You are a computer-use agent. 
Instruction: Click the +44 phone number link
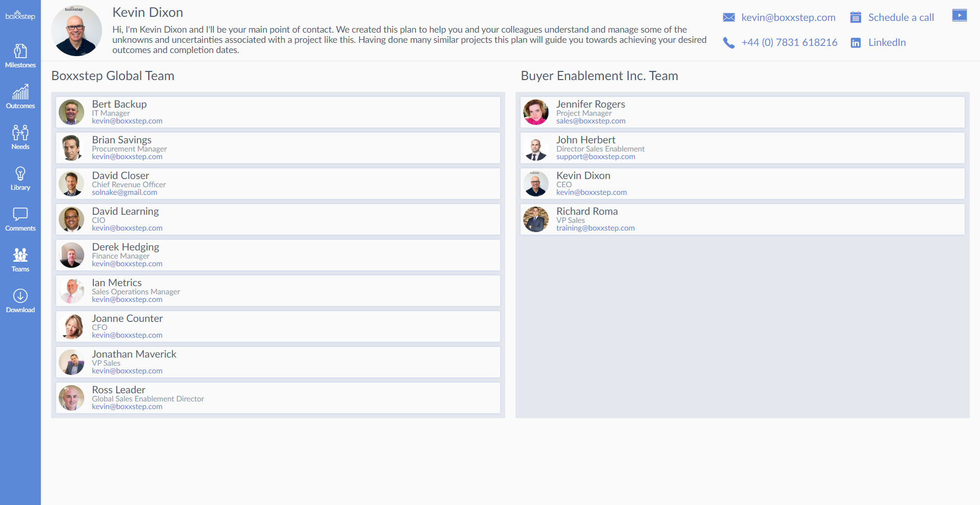click(789, 43)
